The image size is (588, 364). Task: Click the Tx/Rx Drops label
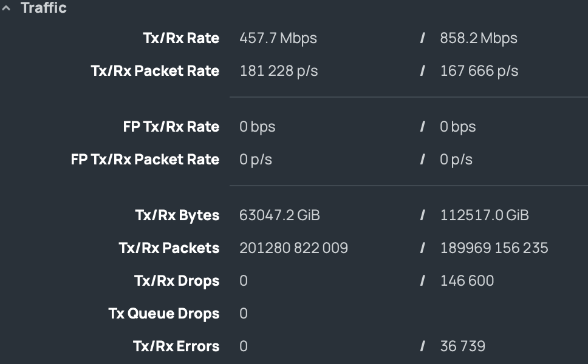coord(177,281)
